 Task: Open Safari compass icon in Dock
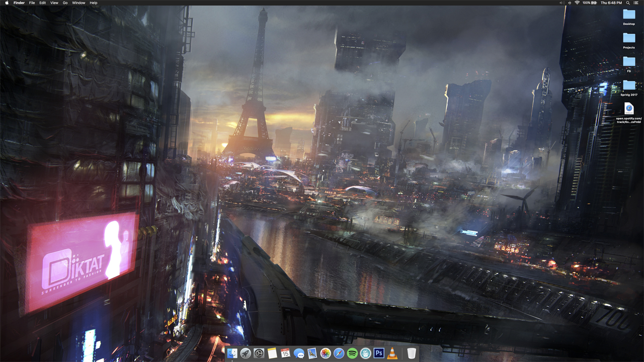point(339,353)
